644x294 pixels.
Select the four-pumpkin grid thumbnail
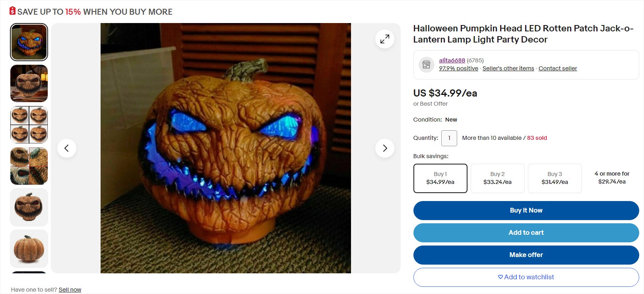(x=29, y=125)
